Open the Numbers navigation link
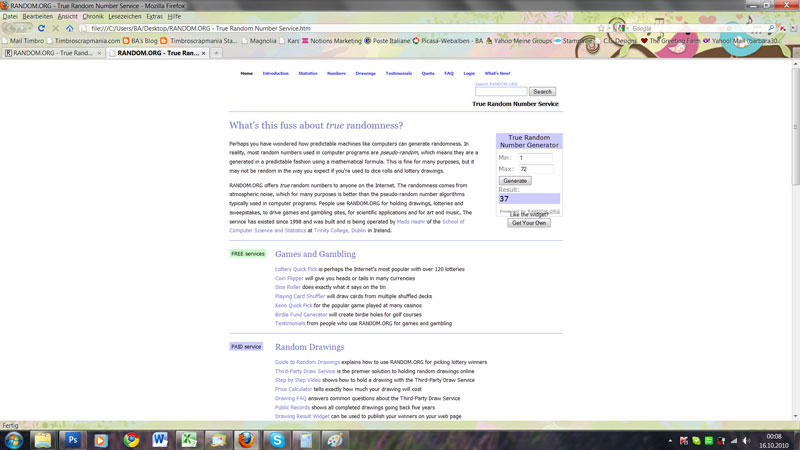The width and height of the screenshot is (800, 450). click(x=336, y=73)
